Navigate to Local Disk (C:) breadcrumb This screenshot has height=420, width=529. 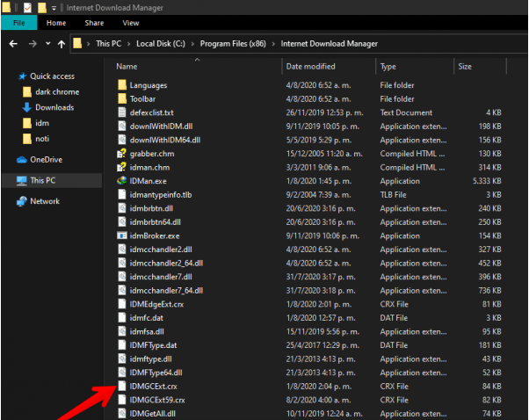coord(161,44)
